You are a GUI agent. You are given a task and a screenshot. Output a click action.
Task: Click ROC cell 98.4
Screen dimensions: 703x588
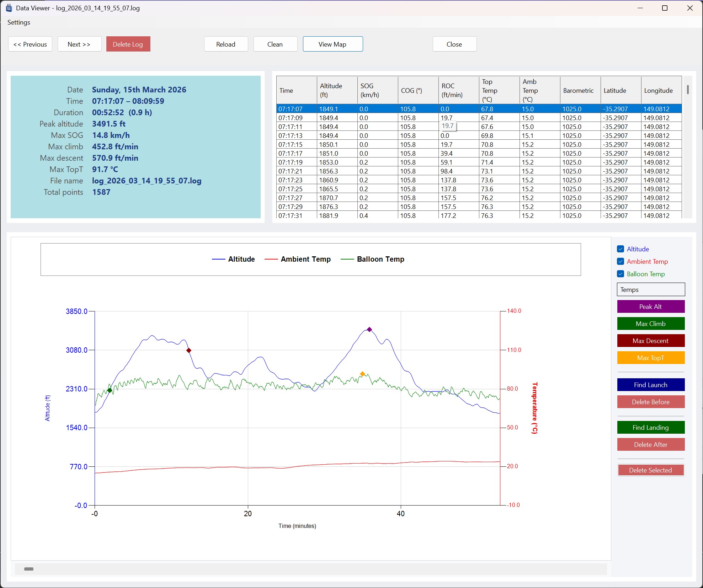pos(459,171)
